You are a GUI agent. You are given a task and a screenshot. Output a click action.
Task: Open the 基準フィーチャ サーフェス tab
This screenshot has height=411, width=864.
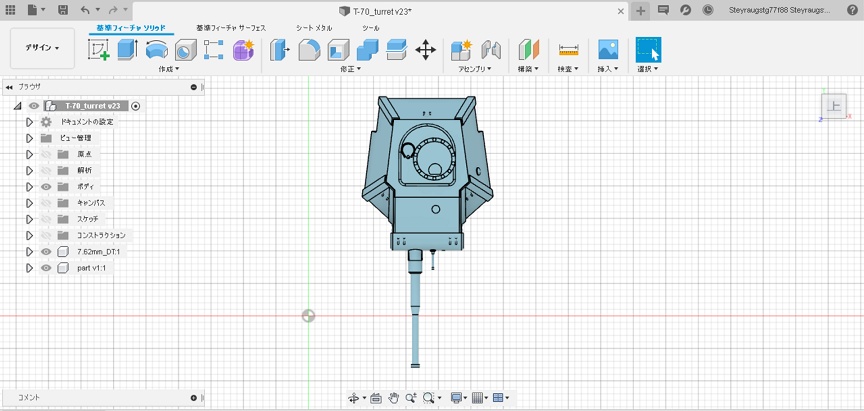tap(231, 28)
